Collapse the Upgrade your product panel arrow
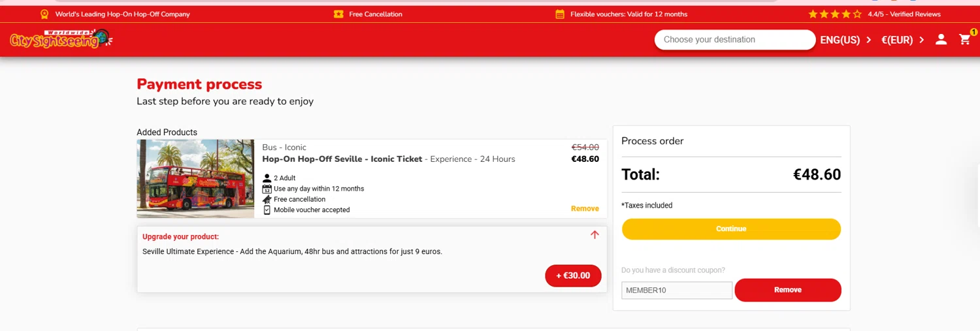This screenshot has height=331, width=980. pyautogui.click(x=595, y=235)
